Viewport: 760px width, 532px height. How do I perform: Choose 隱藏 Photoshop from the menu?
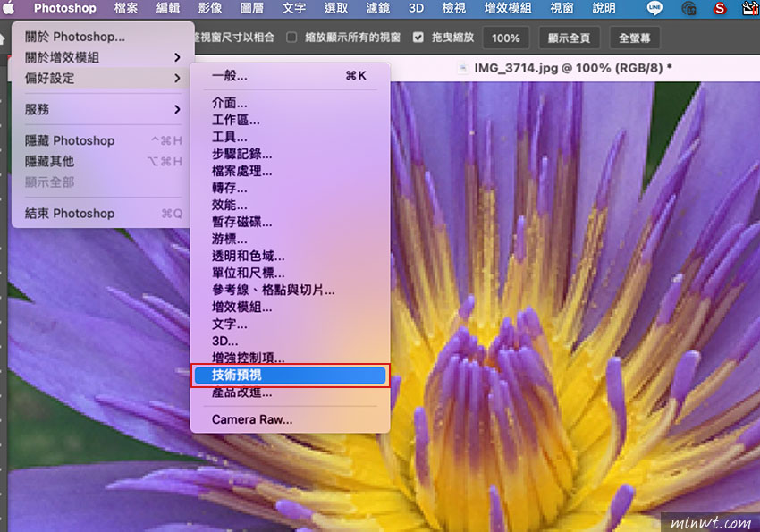pyautogui.click(x=103, y=140)
